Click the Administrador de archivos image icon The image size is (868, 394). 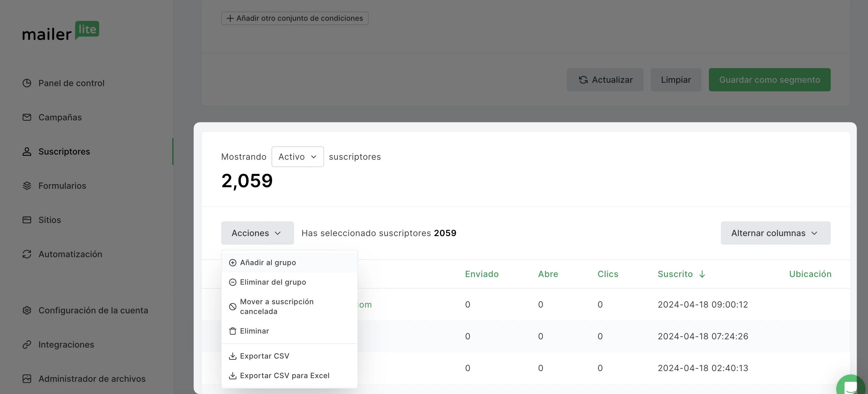27,378
